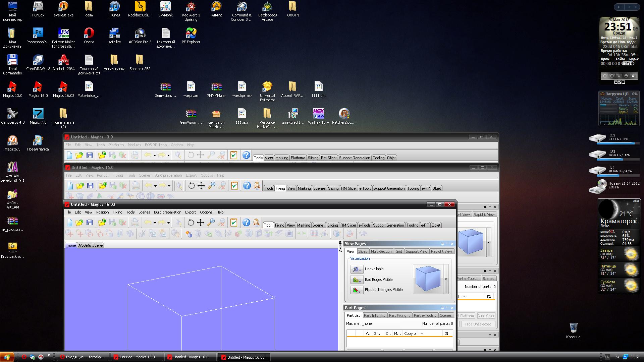The height and width of the screenshot is (362, 644).
Task: Click Zoom magnifier in Magics 16.0 window
Action: click(x=212, y=186)
